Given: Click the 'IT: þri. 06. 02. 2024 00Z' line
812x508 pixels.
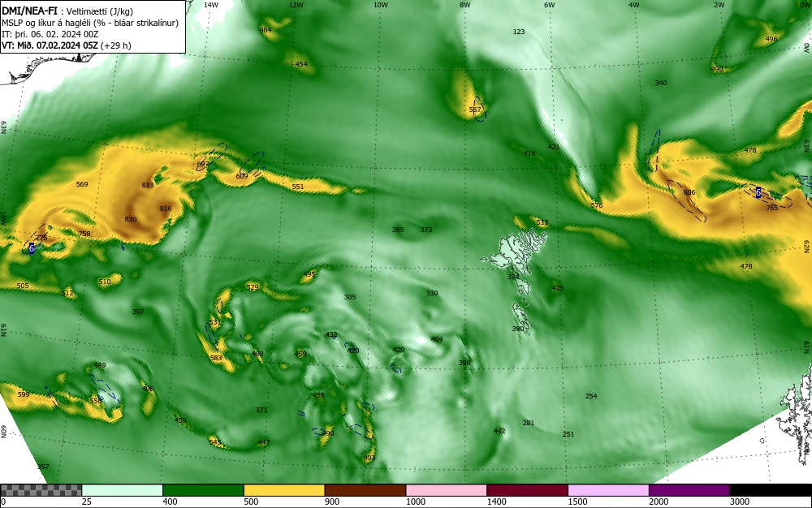Looking at the screenshot, I should click(x=50, y=34).
